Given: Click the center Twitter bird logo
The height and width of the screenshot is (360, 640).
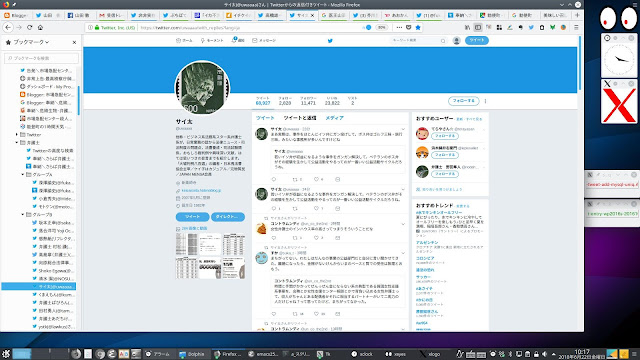Looking at the screenshot, I should (330, 40).
